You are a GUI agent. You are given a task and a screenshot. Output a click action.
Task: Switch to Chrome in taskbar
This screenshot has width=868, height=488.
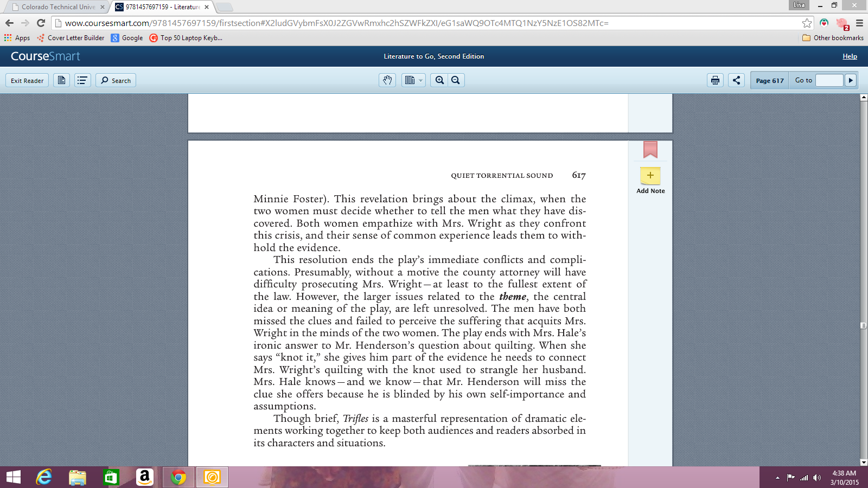pos(178,477)
